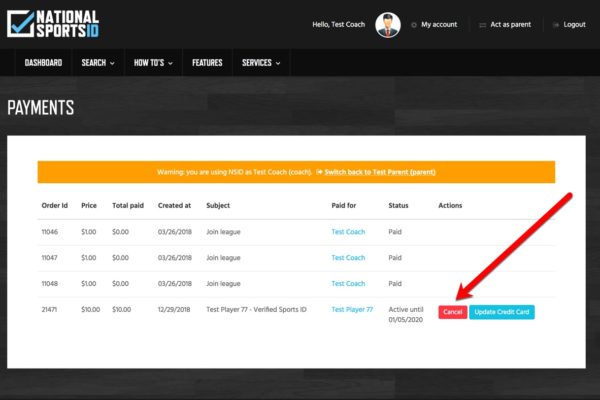The width and height of the screenshot is (600, 400).
Task: Cancel the Test Player 77 subscription
Action: pyautogui.click(x=453, y=312)
